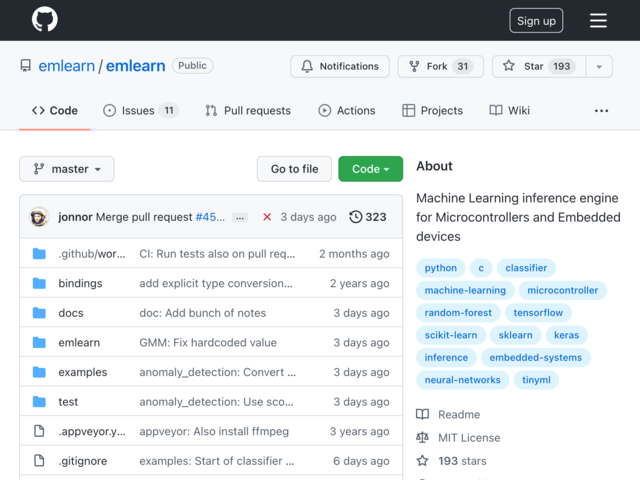Open the Star lists dropdown arrow
The height and width of the screenshot is (480, 640).
click(x=599, y=67)
